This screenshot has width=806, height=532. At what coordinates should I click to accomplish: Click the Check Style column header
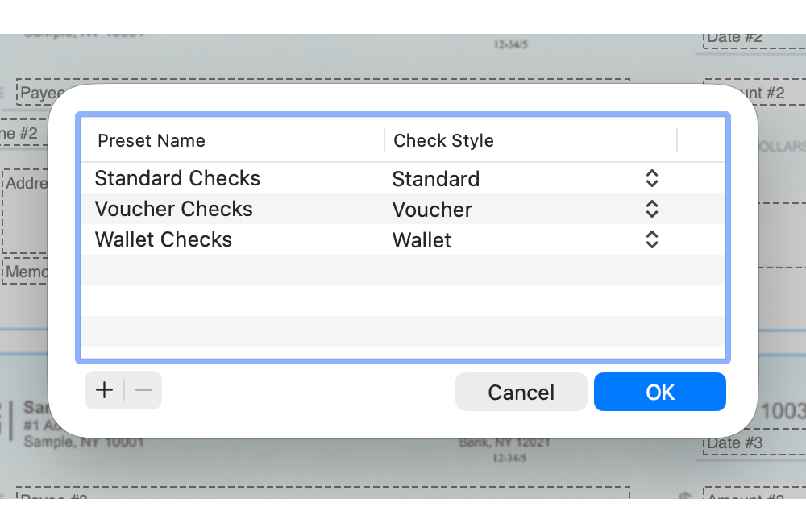coord(443,141)
